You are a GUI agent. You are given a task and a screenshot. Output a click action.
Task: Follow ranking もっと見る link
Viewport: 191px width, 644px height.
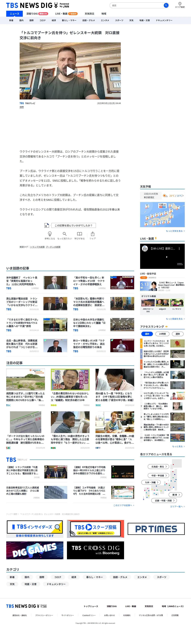(178, 446)
